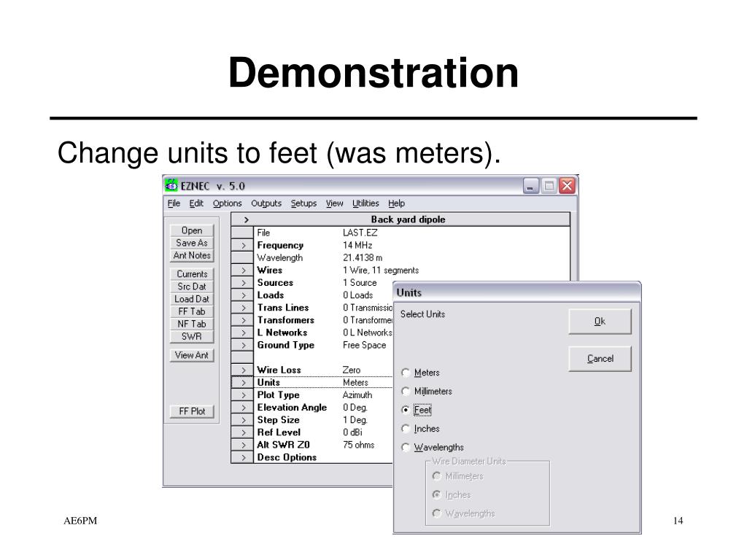Open the Edit menu

[x=196, y=203]
